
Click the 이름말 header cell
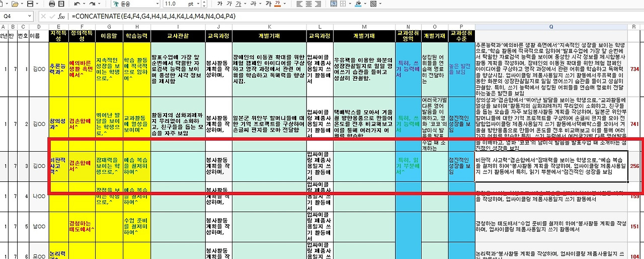pos(109,36)
